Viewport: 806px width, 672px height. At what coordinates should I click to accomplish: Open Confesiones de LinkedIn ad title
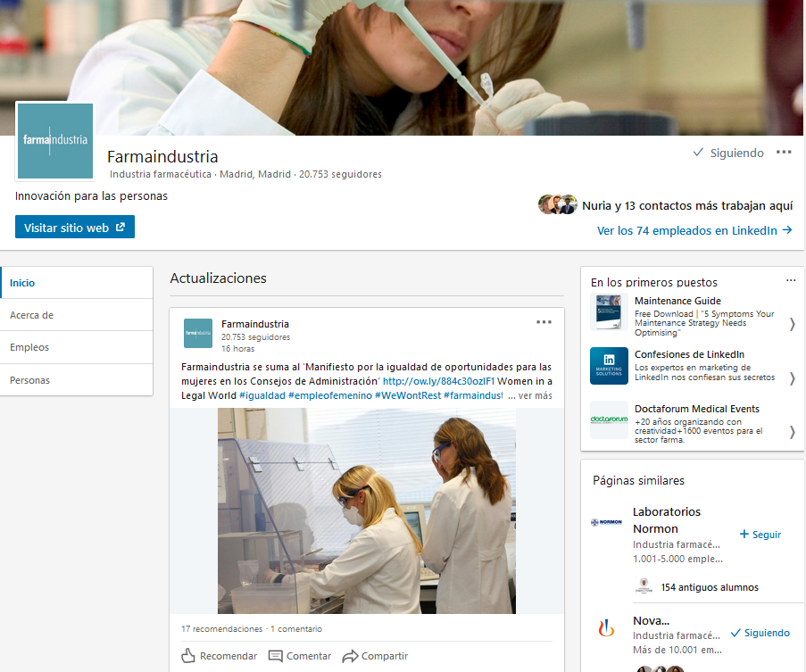[689, 354]
